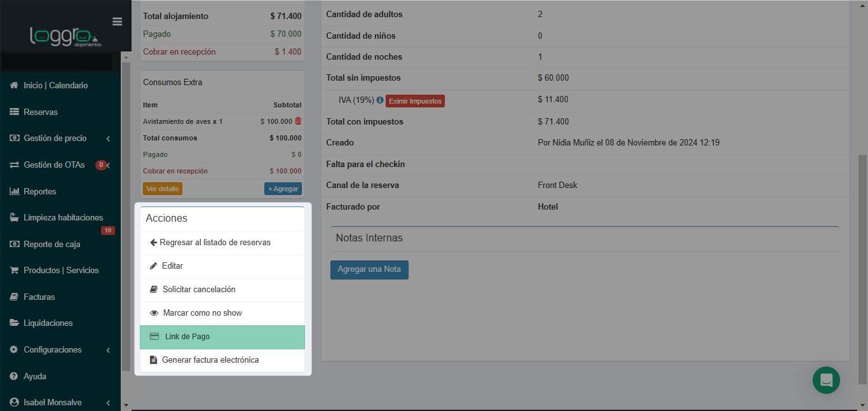The image size is (868, 411).
Task: Expand the Configuraciones submenu
Action: 108,350
